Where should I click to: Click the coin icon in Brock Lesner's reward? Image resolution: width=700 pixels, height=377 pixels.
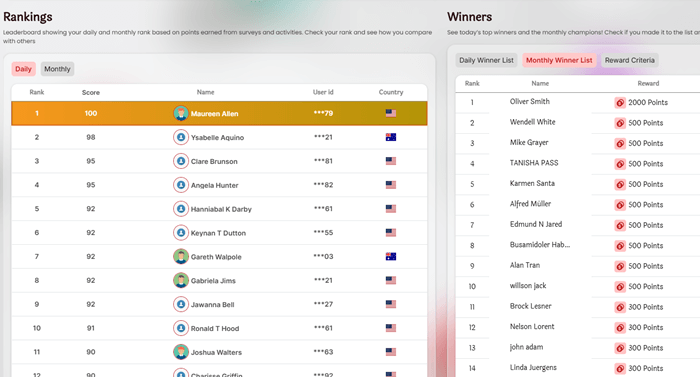pos(620,307)
